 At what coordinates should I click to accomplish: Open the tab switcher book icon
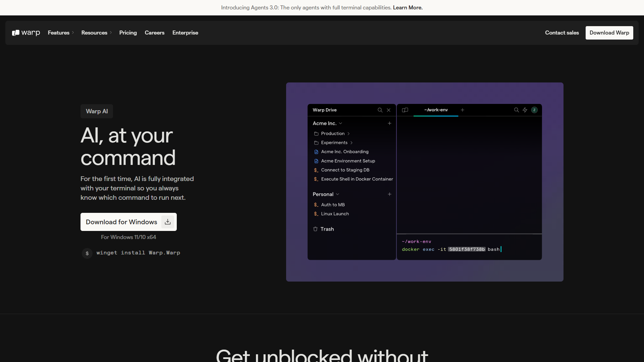coord(405,110)
